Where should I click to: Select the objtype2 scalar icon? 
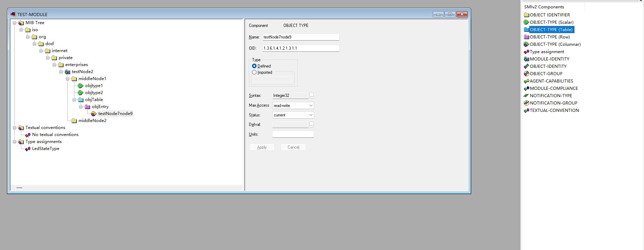click(81, 93)
